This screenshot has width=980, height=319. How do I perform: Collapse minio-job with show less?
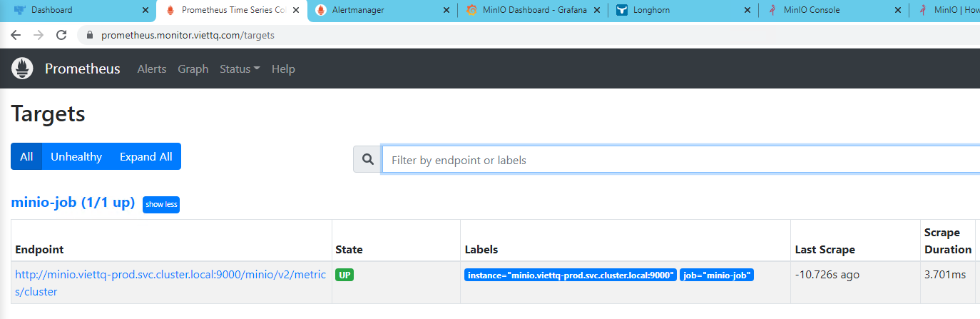(x=161, y=204)
